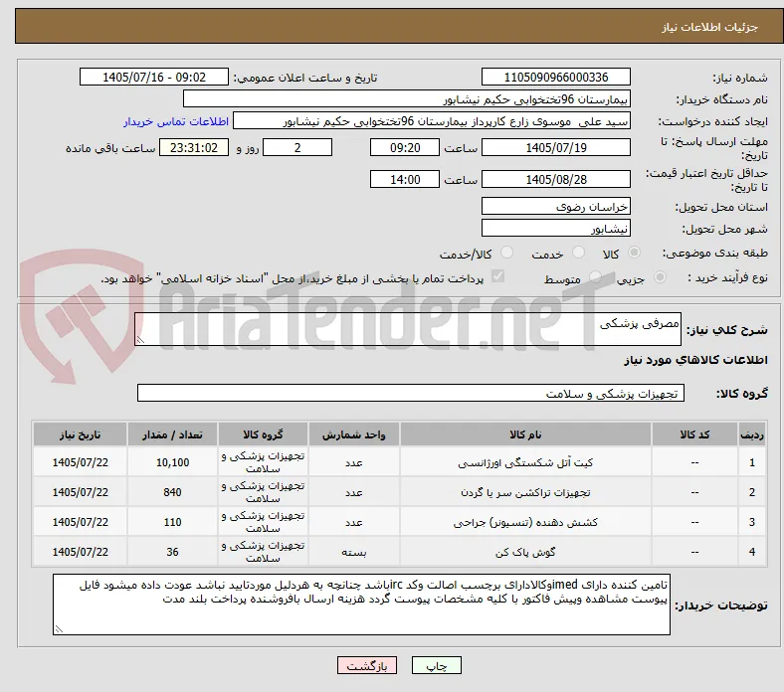
Task: Click the کد کالا column header
Action: click(x=694, y=434)
